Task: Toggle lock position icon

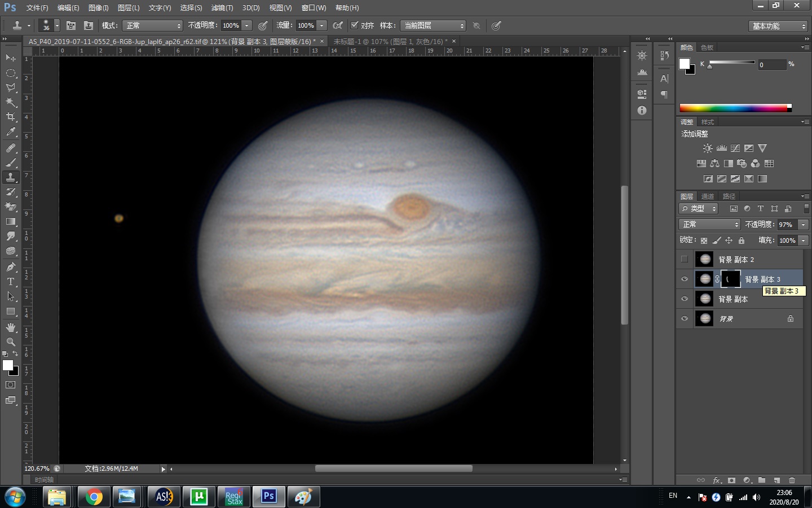Action: [x=729, y=240]
